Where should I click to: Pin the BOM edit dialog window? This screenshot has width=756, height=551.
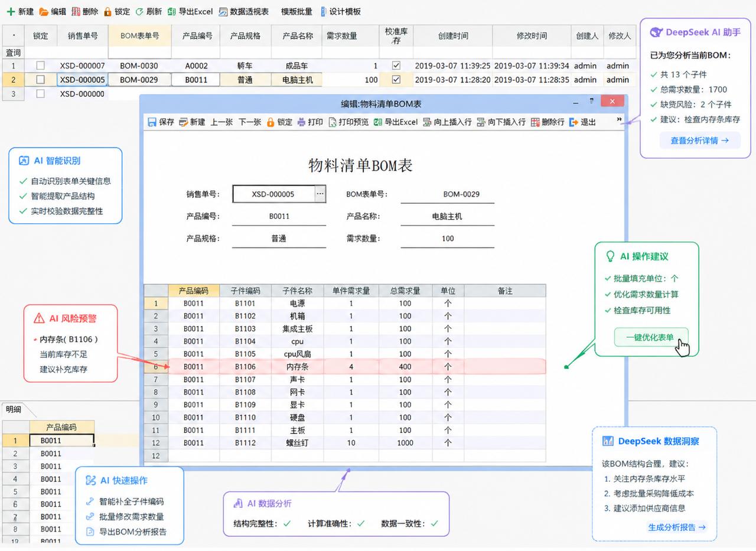click(591, 102)
